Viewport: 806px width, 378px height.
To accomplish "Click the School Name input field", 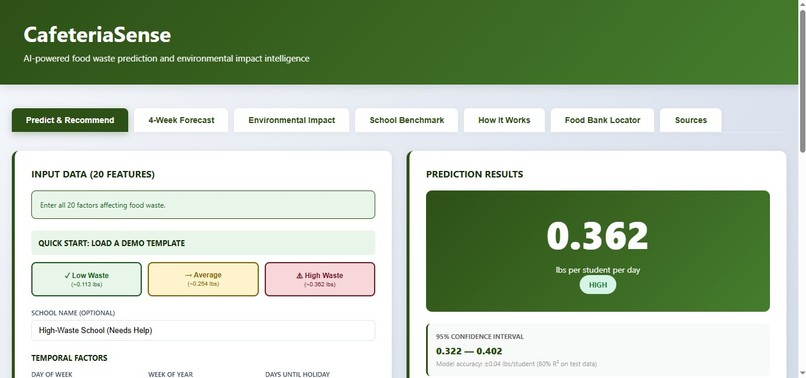I will pyautogui.click(x=203, y=330).
